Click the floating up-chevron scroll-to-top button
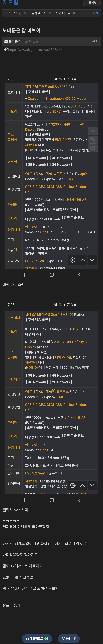103x644 pixels. pyautogui.click(x=93, y=131)
